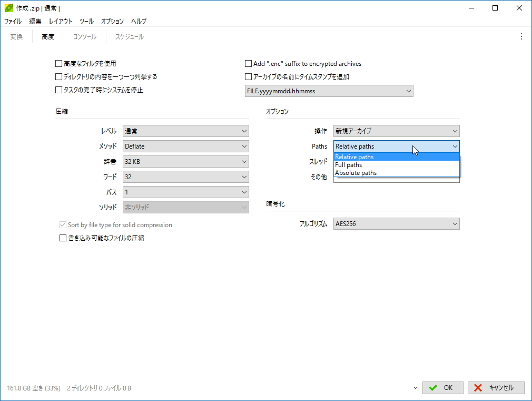Check ディレクトリの内容を一つ一つ列挙する
The image size is (532, 401).
pos(58,76)
